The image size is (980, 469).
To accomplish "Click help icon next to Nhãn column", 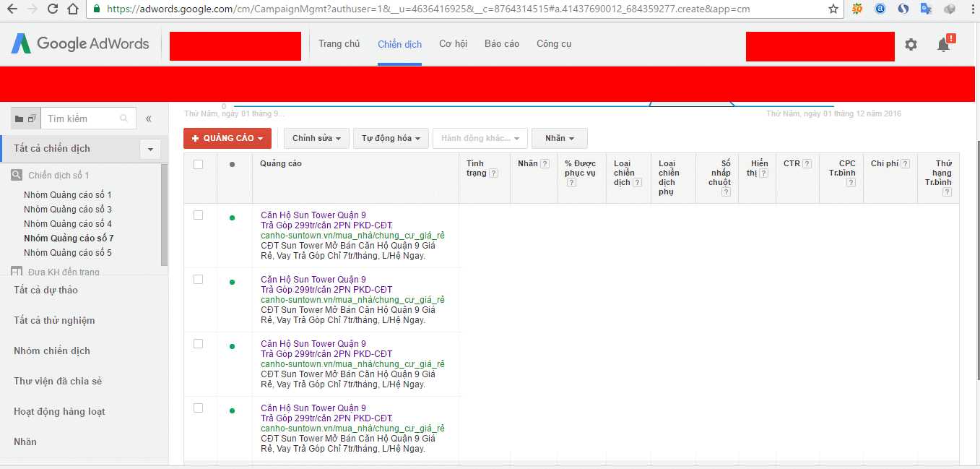I will (545, 163).
